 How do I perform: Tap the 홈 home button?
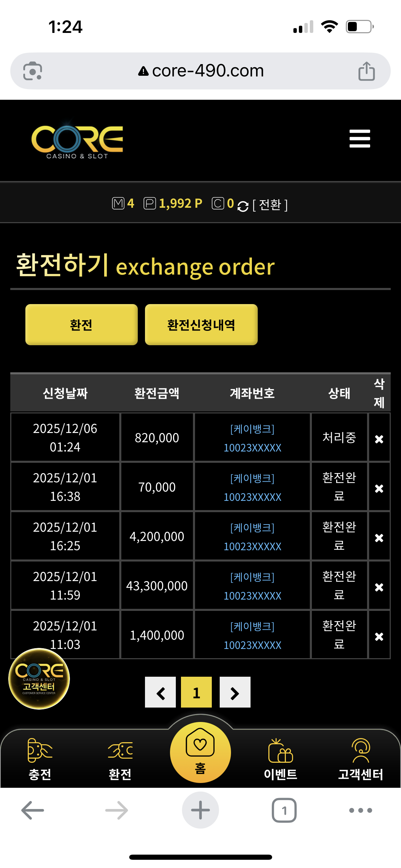coord(200,752)
